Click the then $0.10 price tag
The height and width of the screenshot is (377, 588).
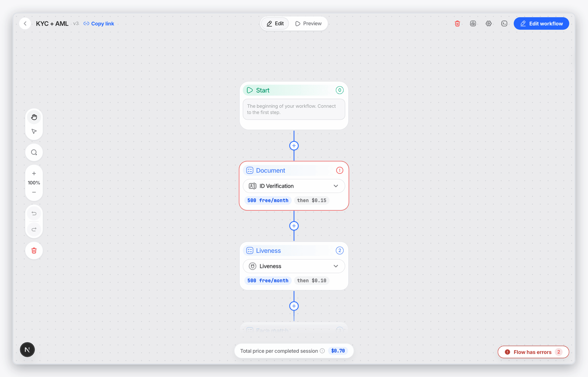[312, 280]
